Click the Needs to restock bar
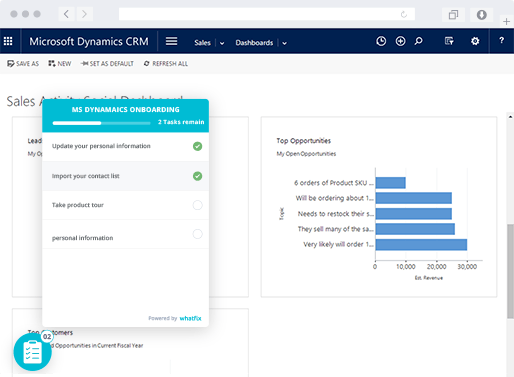This screenshot has height=377, width=514. tap(414, 214)
